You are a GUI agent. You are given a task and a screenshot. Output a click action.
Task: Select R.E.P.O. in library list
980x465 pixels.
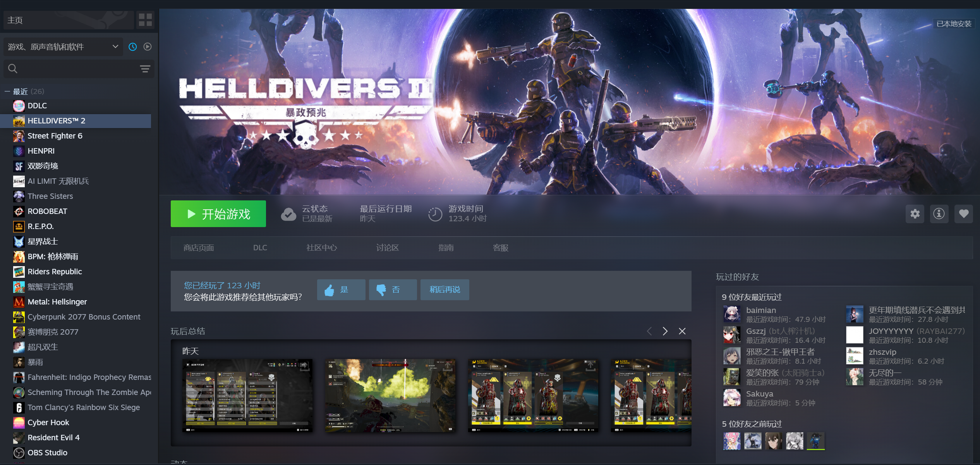(x=76, y=226)
